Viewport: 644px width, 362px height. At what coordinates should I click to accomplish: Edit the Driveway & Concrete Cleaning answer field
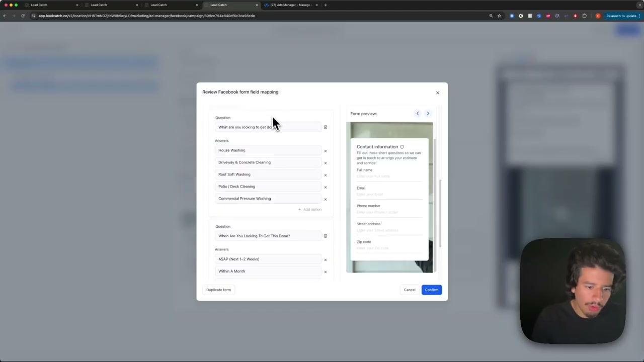click(268, 162)
